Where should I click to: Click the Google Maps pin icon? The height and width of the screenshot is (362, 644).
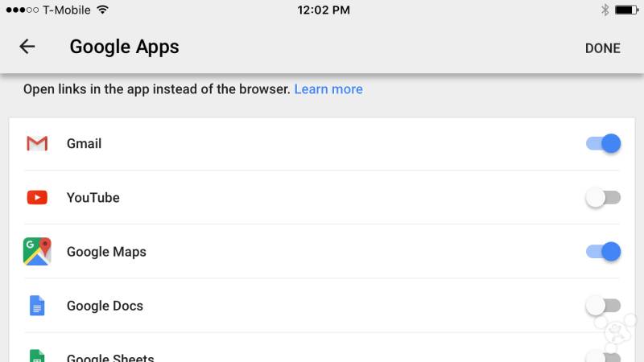[37, 252]
